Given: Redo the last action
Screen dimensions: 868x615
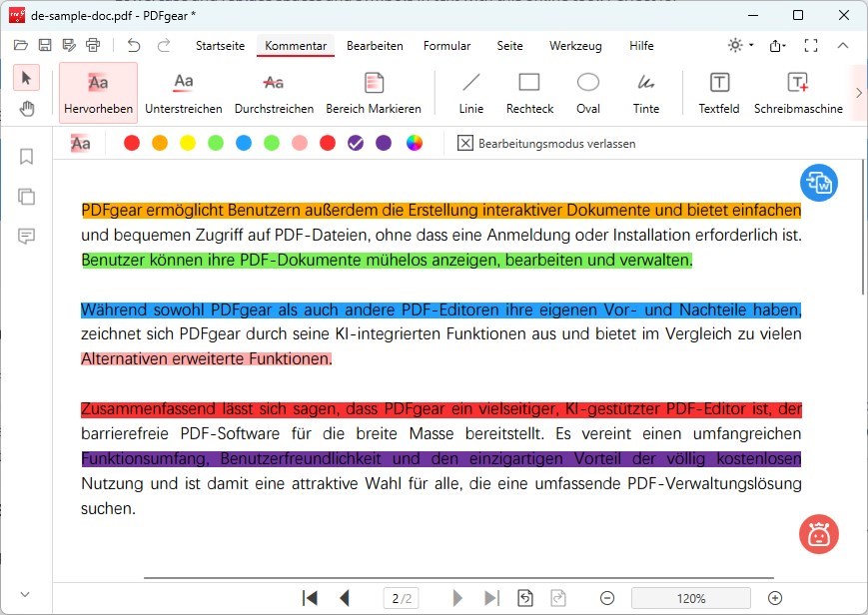Looking at the screenshot, I should click(164, 45).
